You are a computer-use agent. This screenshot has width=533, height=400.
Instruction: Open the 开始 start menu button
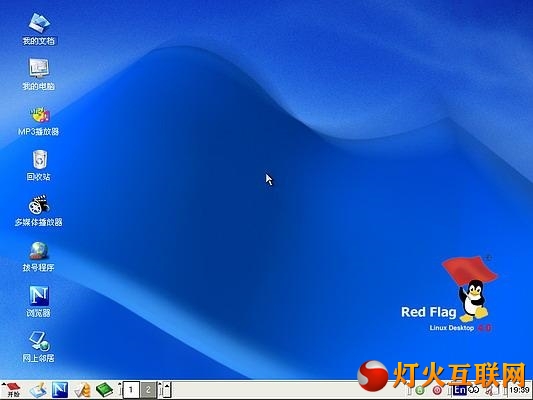point(13,389)
